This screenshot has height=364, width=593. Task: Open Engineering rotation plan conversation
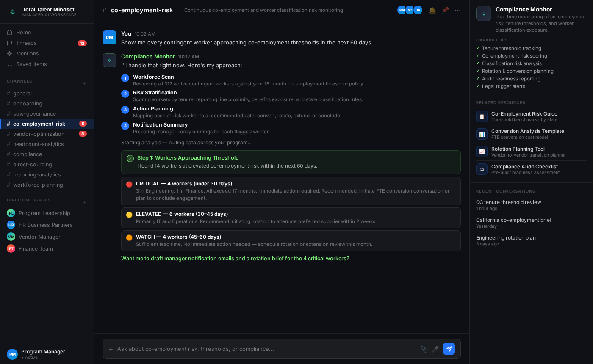click(x=531, y=240)
